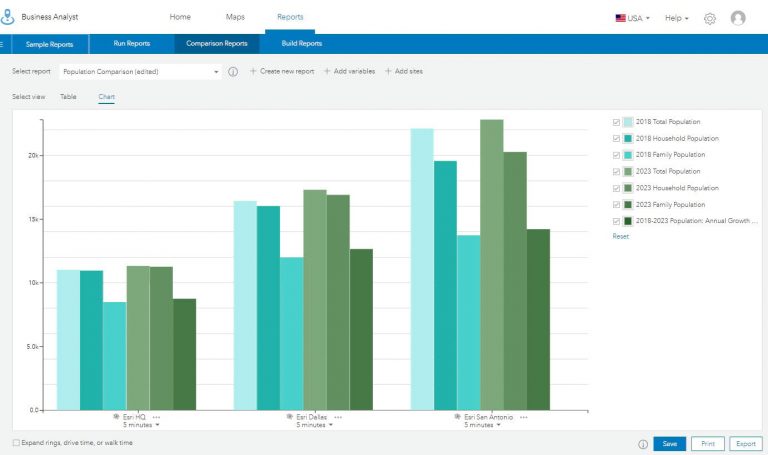768x455 pixels.
Task: Click the site icon beside Esri HQ
Action: point(117,417)
